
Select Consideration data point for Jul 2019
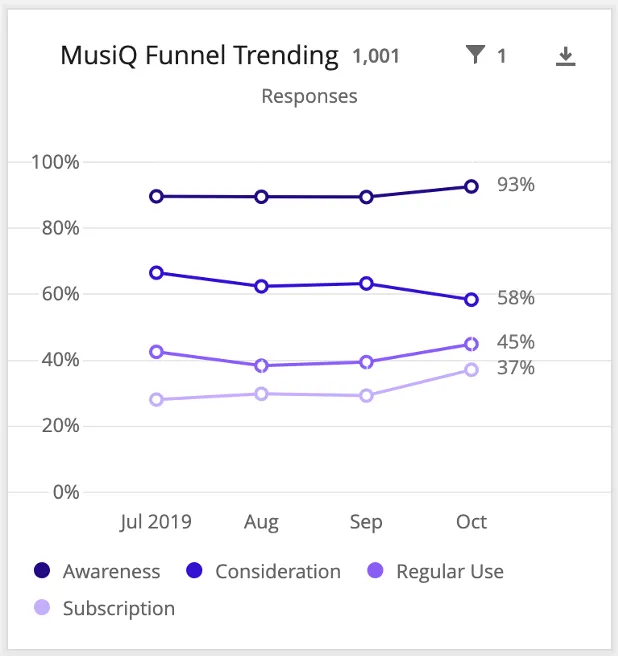(x=156, y=272)
